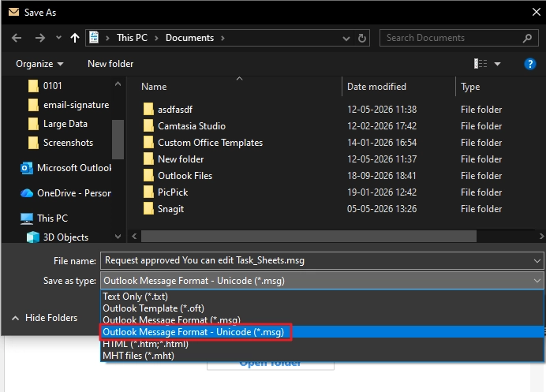Close the Save As dialog
The image size is (546, 392).
pyautogui.click(x=536, y=12)
